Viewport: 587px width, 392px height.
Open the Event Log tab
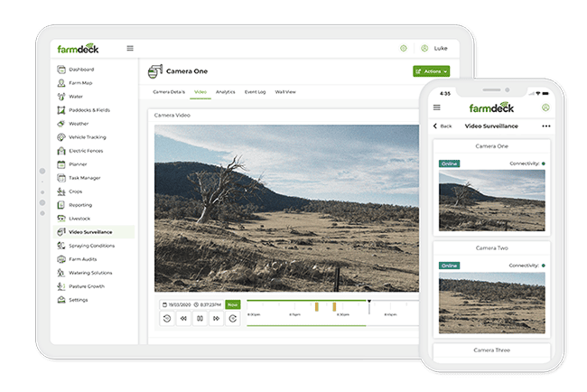tap(255, 92)
